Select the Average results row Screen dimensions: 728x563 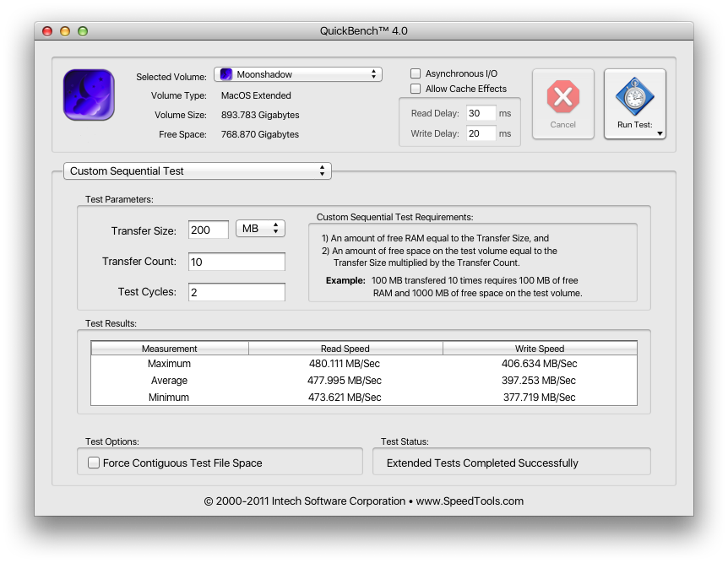363,381
